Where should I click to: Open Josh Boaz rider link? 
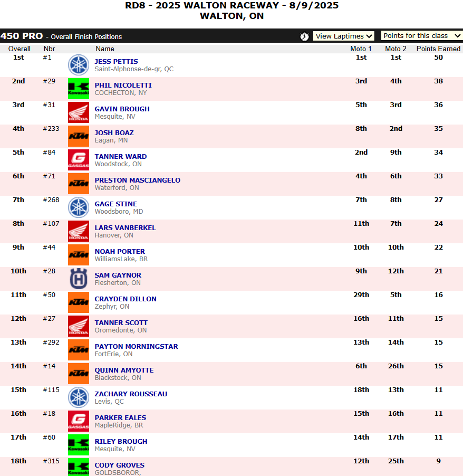pyautogui.click(x=114, y=132)
